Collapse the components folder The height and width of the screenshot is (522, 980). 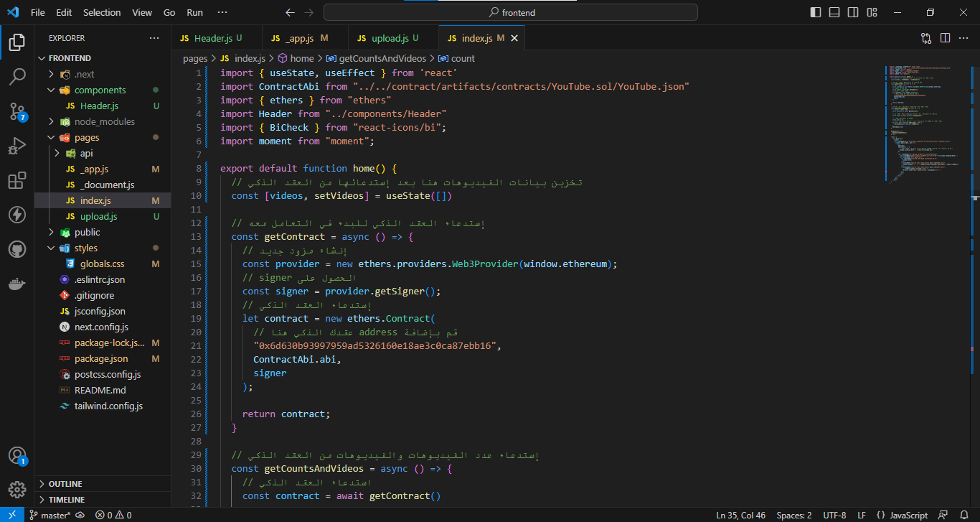click(100, 90)
